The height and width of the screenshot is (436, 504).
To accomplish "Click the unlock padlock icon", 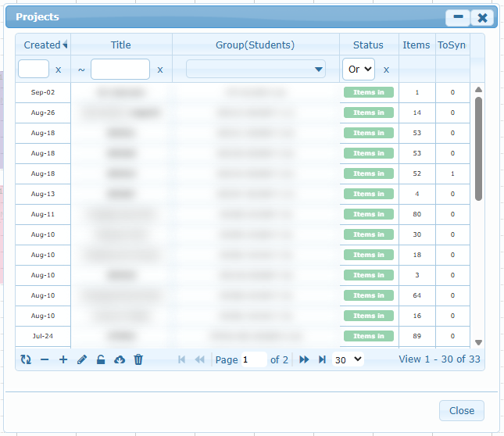I will [101, 359].
